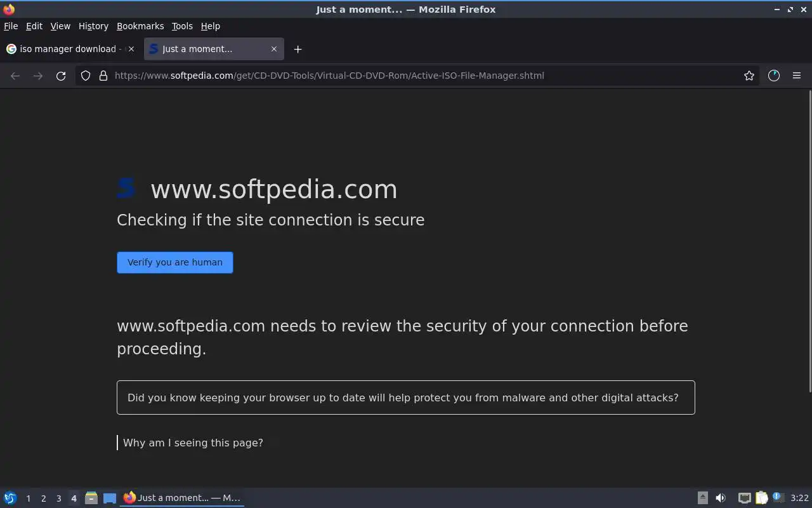Click 'Verify you are human' button
Viewport: 812px width, 508px height.
pos(175,262)
